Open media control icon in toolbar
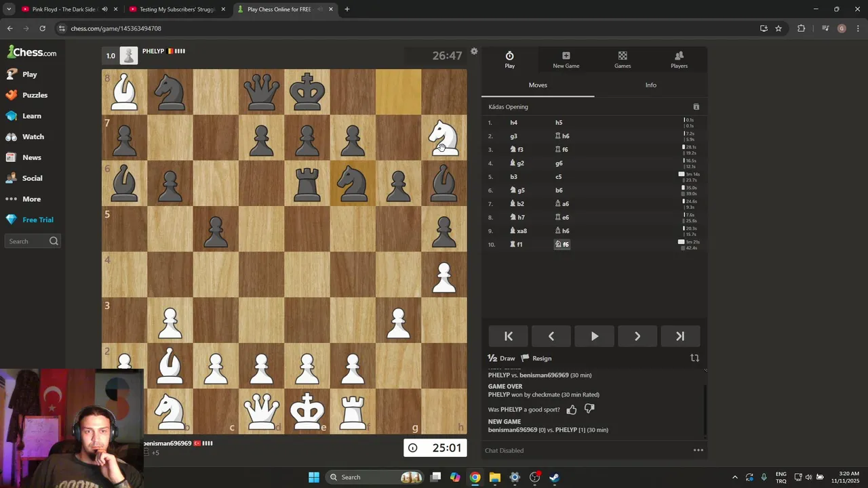The width and height of the screenshot is (868, 488). 825,28
